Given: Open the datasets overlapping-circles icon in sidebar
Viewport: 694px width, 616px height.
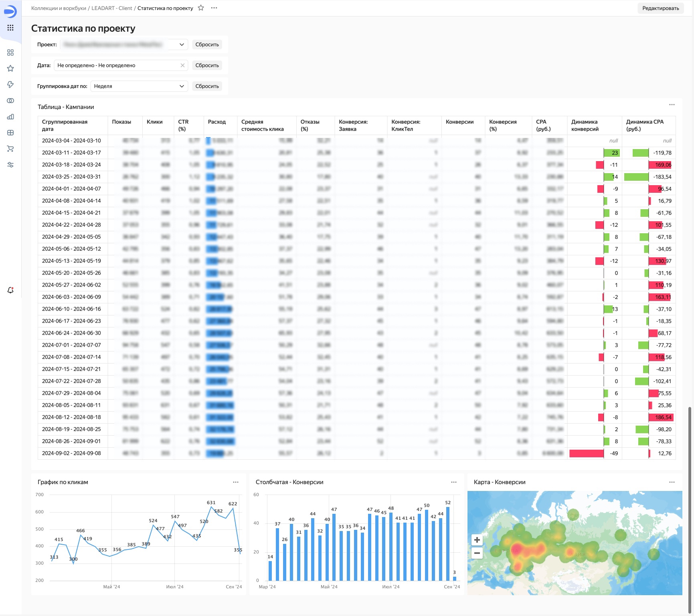Looking at the screenshot, I should (10, 101).
